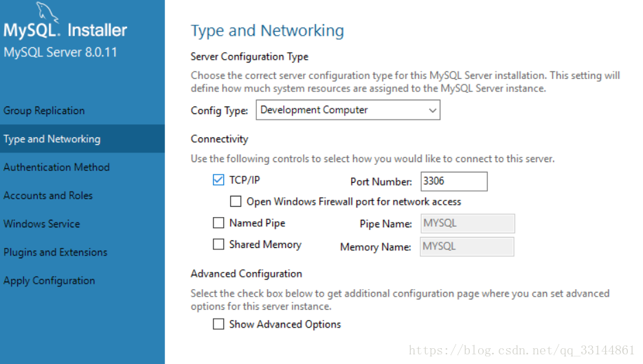This screenshot has width=643, height=364.
Task: Select the Development Computer combo box
Action: 348,110
